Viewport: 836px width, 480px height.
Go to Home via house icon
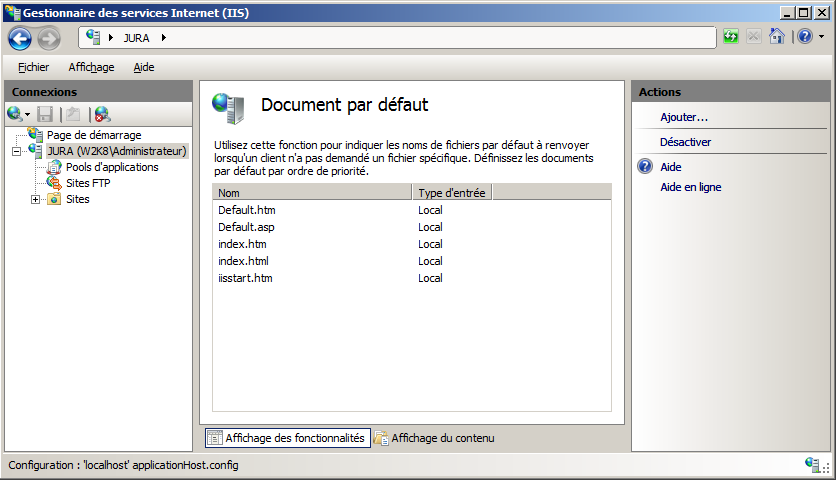tap(777, 37)
